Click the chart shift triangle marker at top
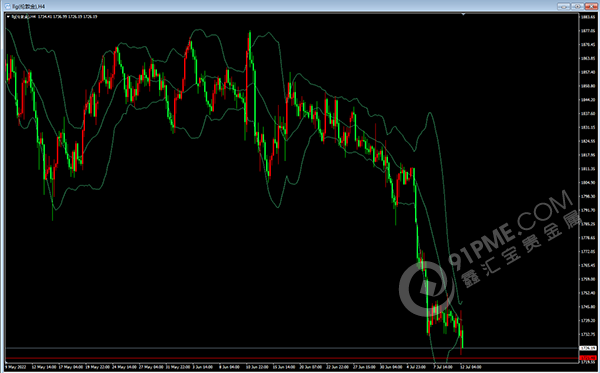The height and width of the screenshot is (373, 600). 463,15
